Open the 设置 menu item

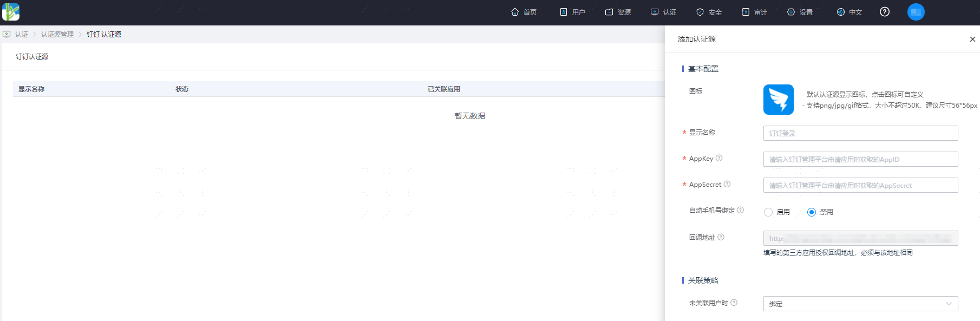tap(806, 12)
